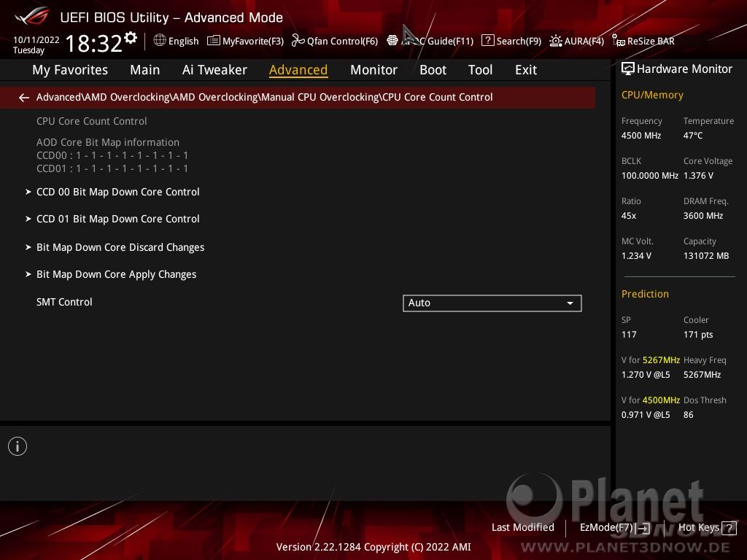Click the Qfan Control fan icon

(298, 41)
